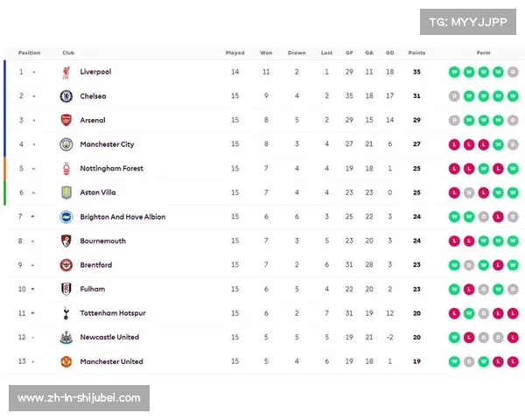Click Fulham's position down arrow indicator
The height and width of the screenshot is (420, 525).
33,289
